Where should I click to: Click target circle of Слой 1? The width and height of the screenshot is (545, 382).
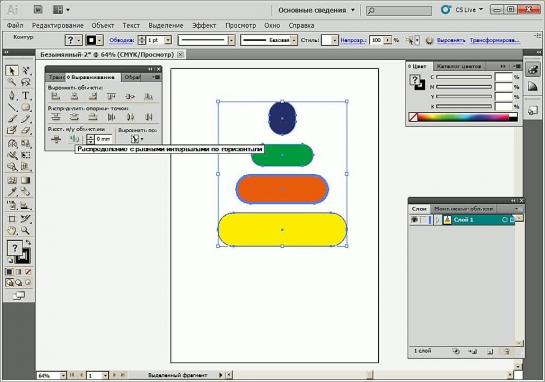(505, 220)
